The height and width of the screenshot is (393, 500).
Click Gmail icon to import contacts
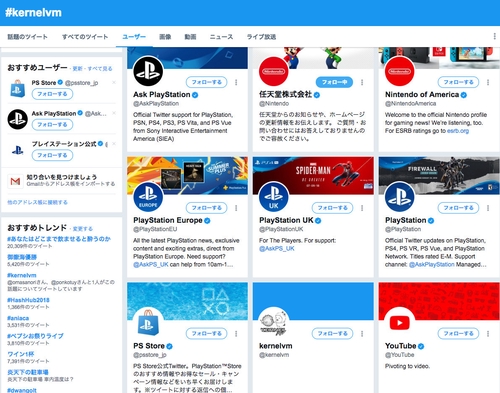point(15,181)
